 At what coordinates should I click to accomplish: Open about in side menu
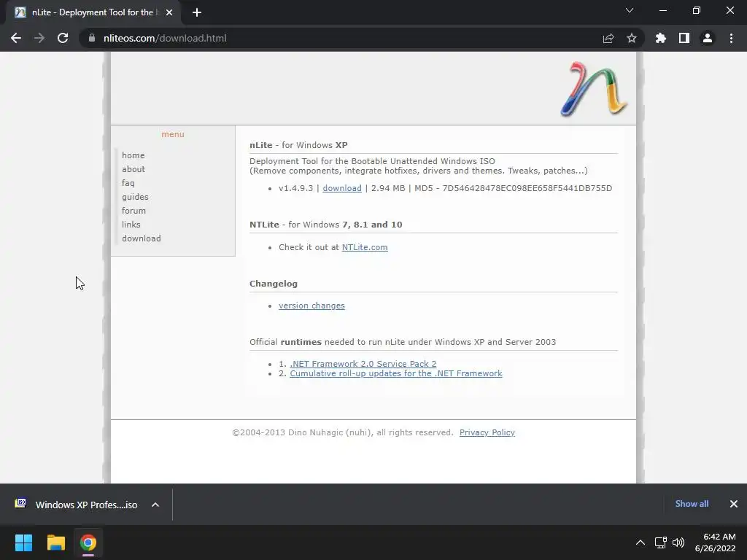coord(133,169)
